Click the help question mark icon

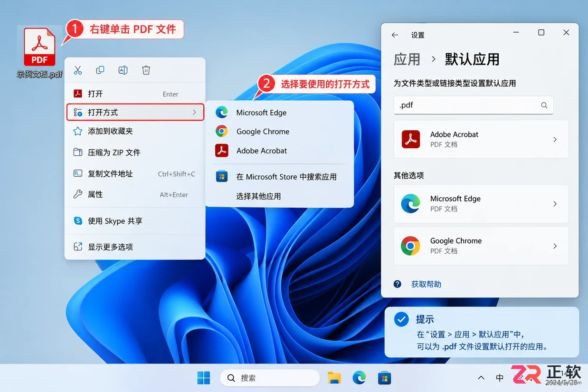click(398, 284)
